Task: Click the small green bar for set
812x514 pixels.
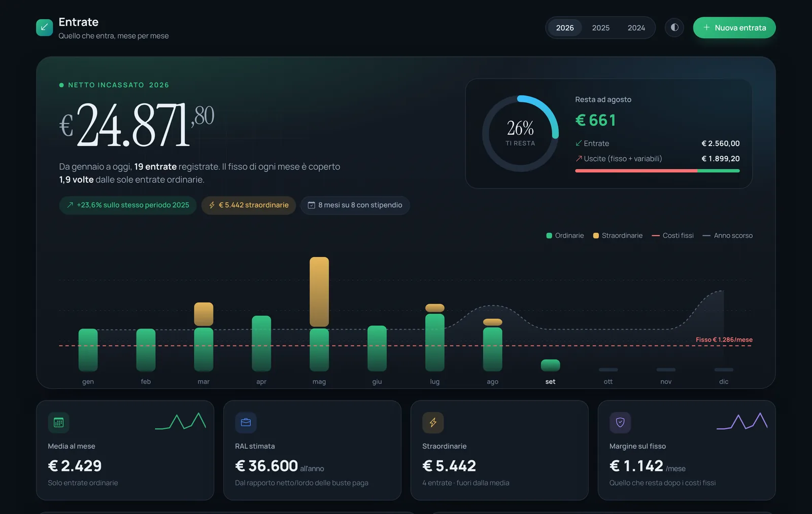Action: (x=551, y=365)
